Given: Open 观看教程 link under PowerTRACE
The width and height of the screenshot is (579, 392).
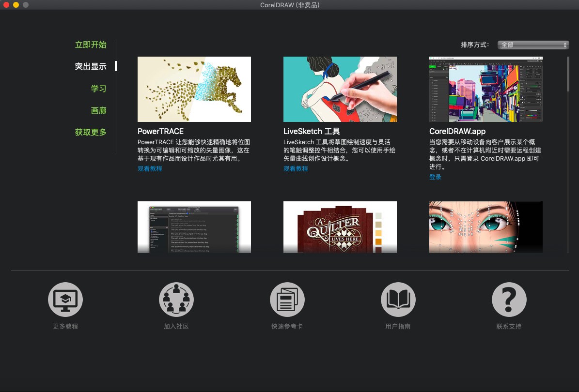Looking at the screenshot, I should click(150, 168).
